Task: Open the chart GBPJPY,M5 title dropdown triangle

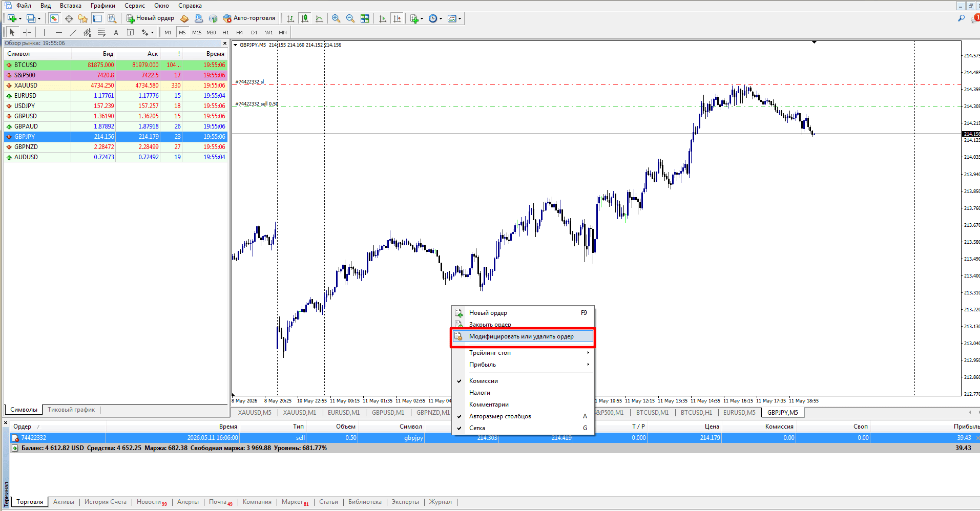Action: (x=236, y=45)
